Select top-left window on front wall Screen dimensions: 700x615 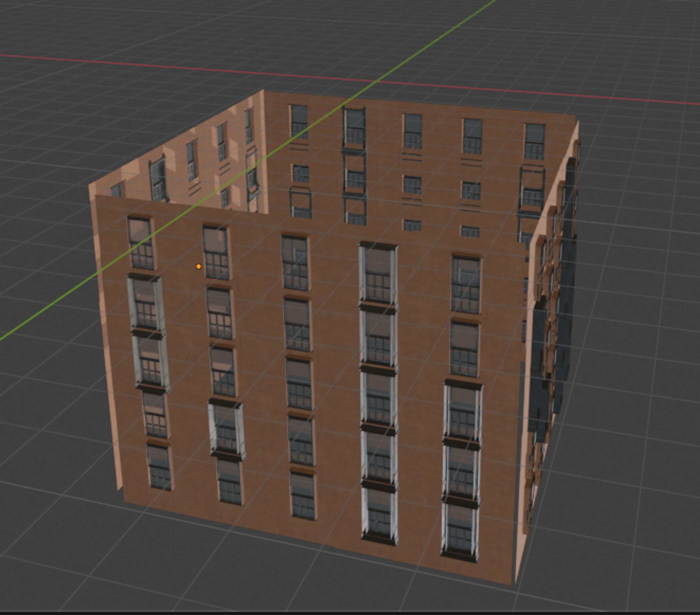point(141,243)
